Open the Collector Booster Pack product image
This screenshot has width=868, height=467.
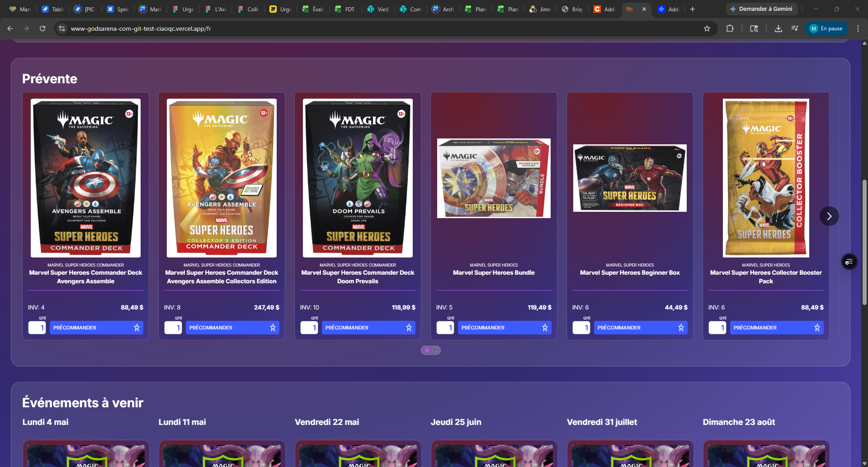point(766,178)
